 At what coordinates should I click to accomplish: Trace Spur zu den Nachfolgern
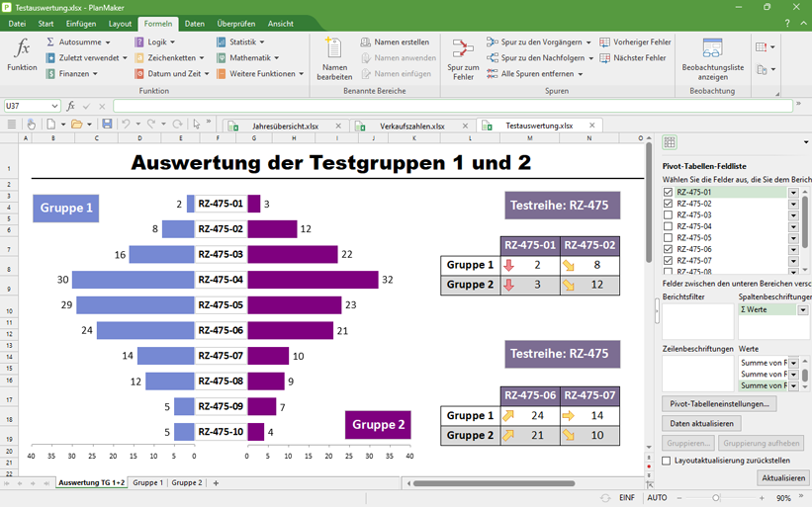click(540, 58)
